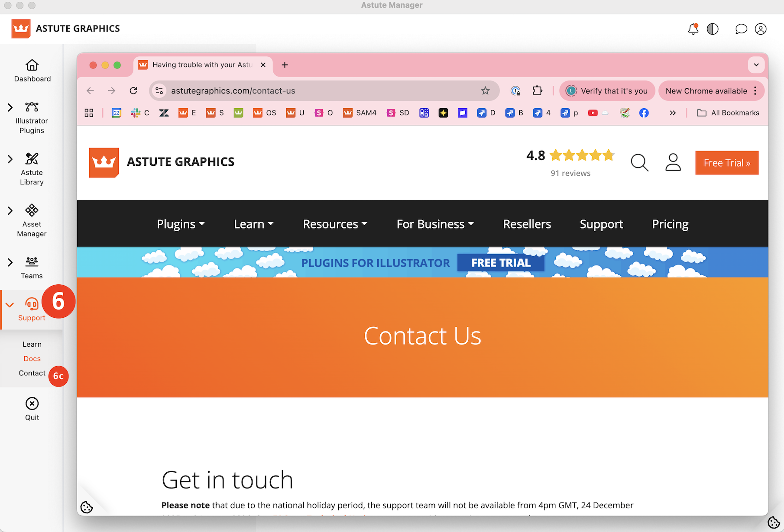The image size is (784, 532).
Task: Open Docs under Support
Action: click(x=32, y=359)
